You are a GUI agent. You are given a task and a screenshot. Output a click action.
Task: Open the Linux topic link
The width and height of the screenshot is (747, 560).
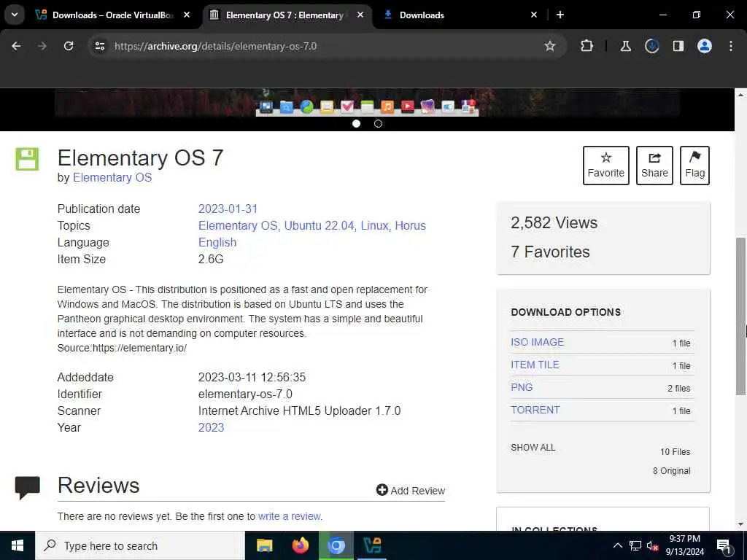coord(374,226)
